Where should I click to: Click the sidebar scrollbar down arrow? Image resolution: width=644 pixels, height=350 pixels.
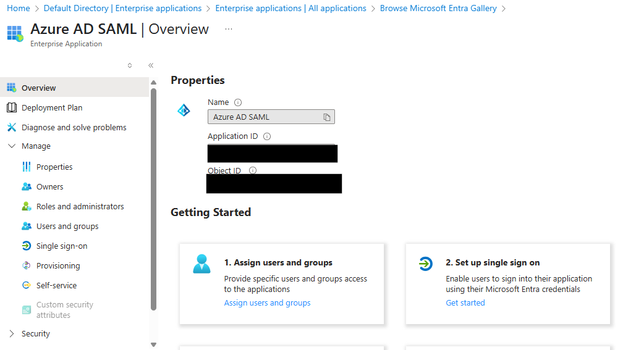153,344
